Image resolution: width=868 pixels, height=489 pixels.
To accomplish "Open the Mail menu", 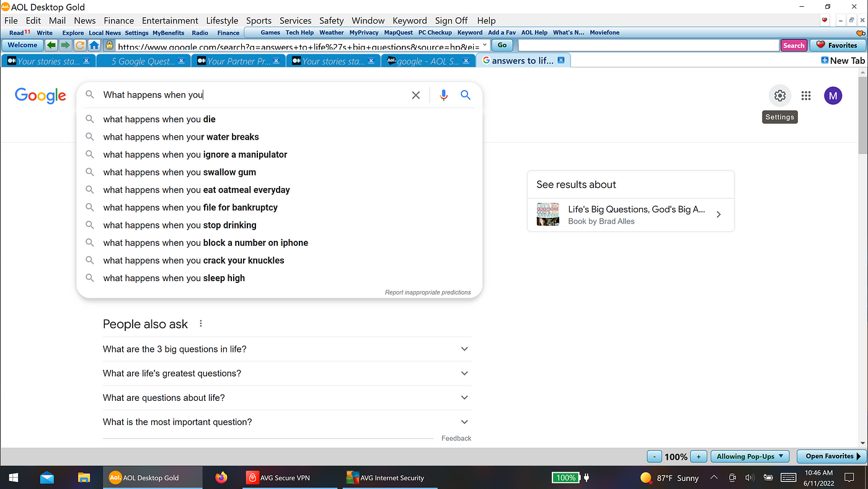I will tap(57, 20).
